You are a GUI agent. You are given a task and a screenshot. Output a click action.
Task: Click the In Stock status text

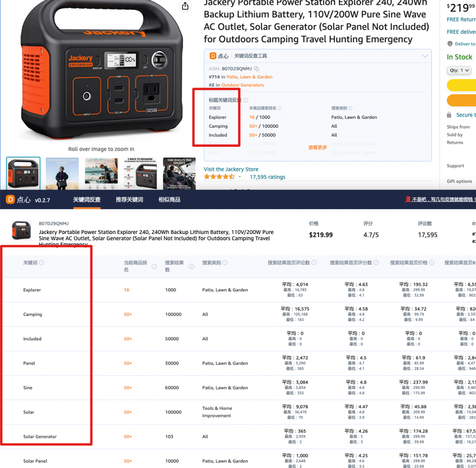coord(459,57)
